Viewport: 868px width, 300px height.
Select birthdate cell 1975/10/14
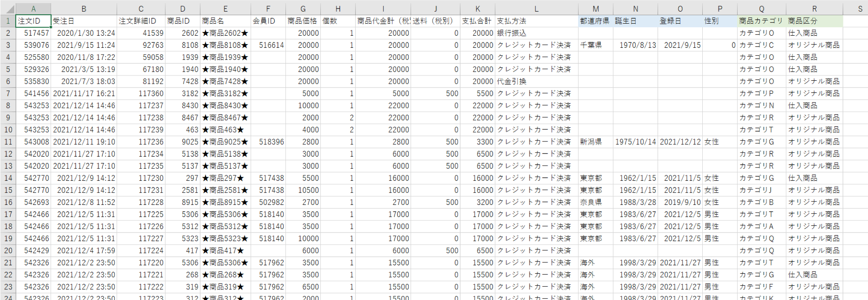tap(635, 142)
